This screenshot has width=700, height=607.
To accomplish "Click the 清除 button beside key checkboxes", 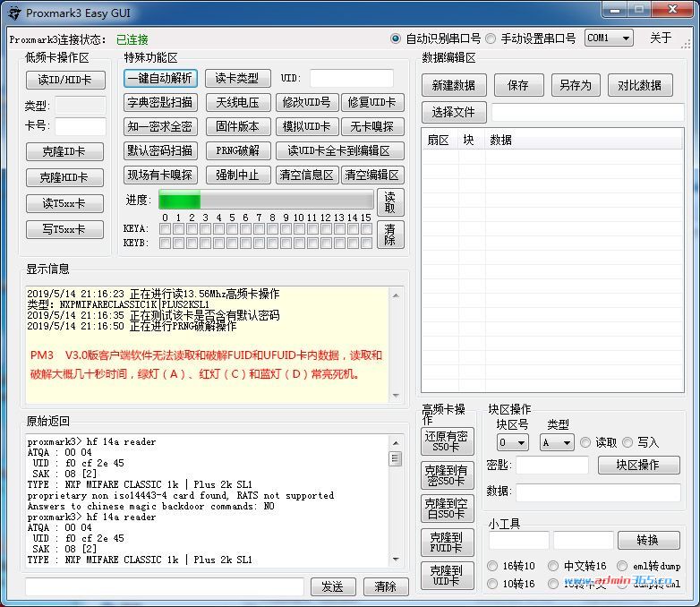I will click(x=390, y=235).
